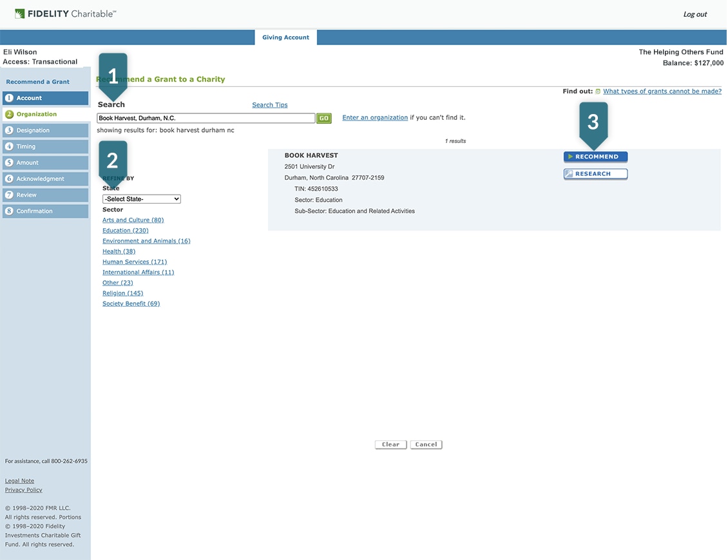Filter by Religion (145) sector
Image resolution: width=728 pixels, height=560 pixels.
[x=122, y=293]
